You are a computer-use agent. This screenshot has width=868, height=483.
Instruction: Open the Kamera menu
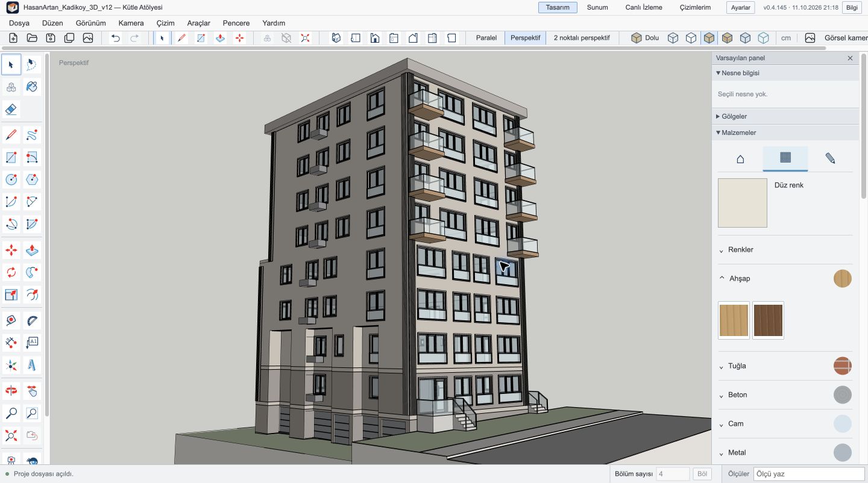(x=131, y=23)
